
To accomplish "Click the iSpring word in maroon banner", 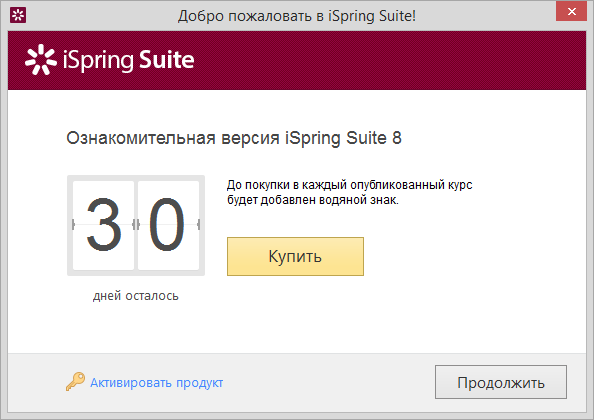I will pyautogui.click(x=98, y=61).
